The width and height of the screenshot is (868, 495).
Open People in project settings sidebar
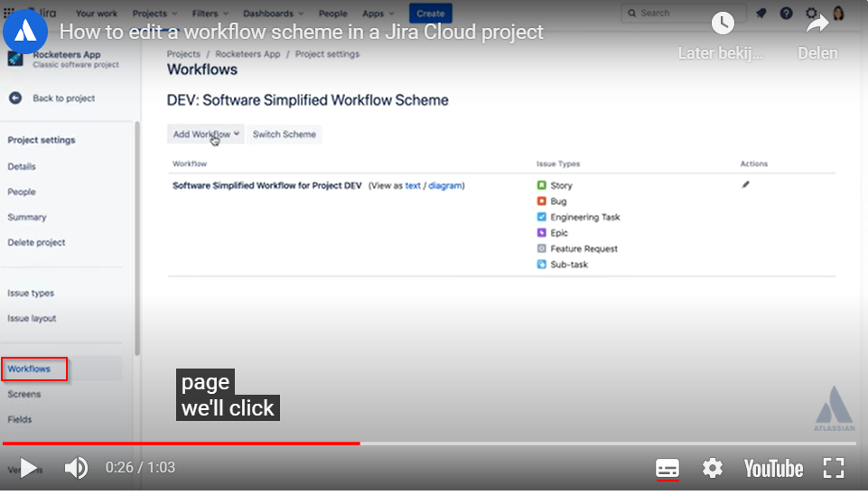(x=22, y=192)
